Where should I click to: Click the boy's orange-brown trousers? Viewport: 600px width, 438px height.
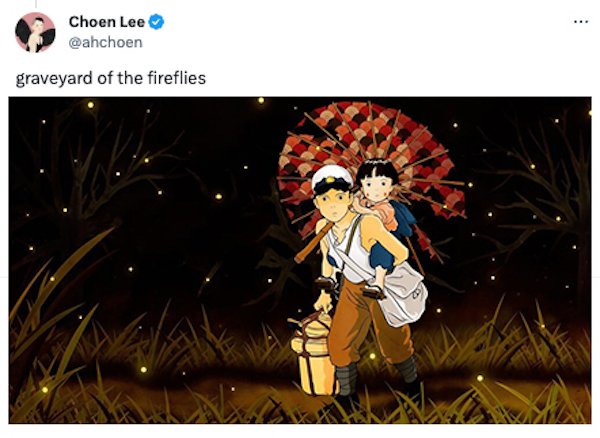(365, 325)
